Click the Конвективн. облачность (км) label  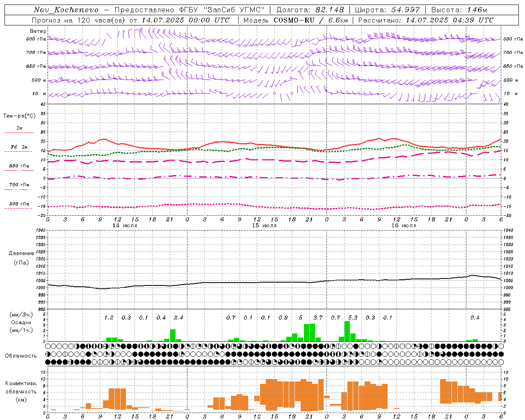[21, 391]
